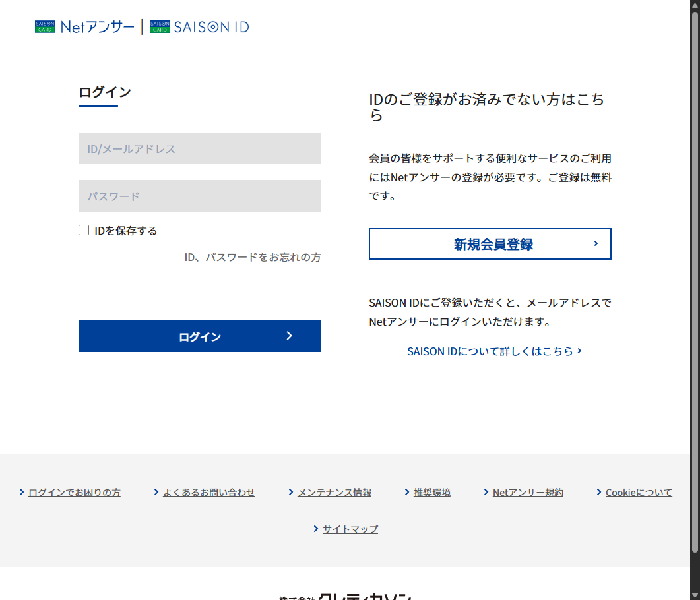Open the よくあるお問い合わせ footer link
700x600 pixels.
pos(209,493)
